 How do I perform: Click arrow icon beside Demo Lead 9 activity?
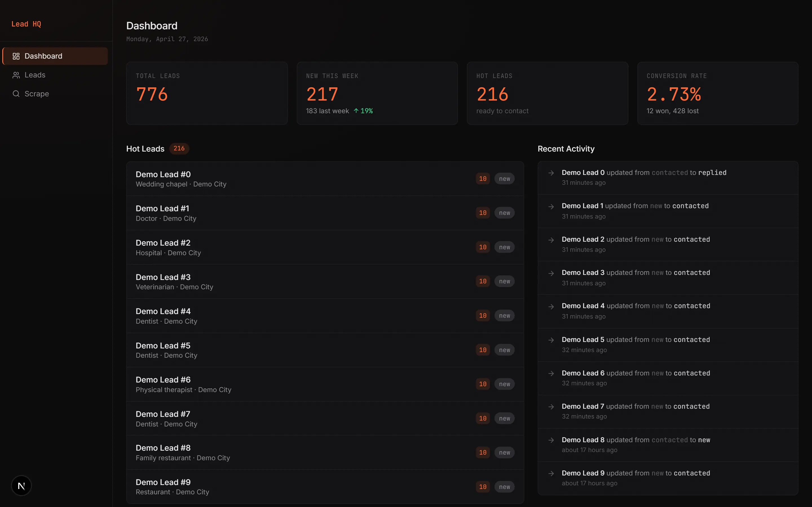pyautogui.click(x=551, y=473)
